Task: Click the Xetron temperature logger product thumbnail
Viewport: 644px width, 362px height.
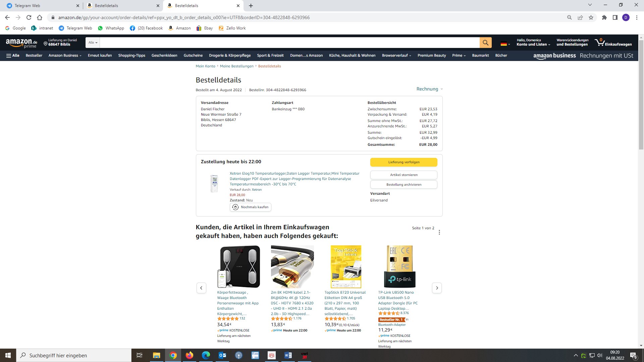Action: coord(214,184)
